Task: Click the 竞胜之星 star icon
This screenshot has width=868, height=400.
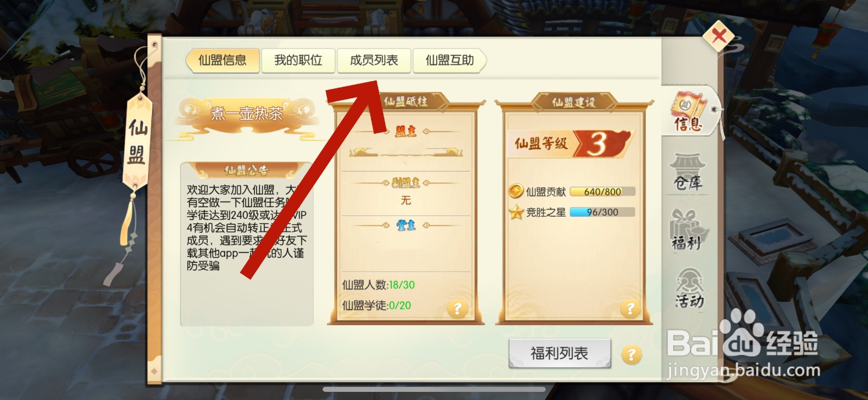Action: point(516,212)
